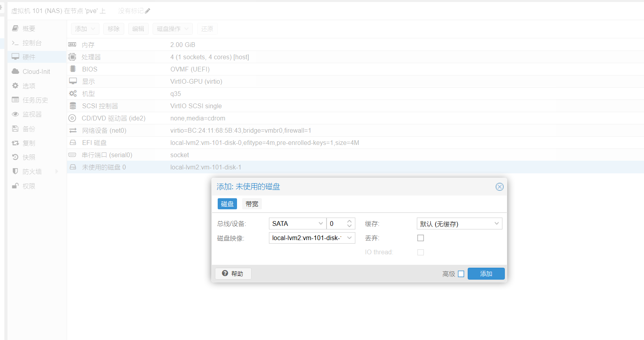Click the device number spinner field
644x340 pixels.
(x=336, y=224)
